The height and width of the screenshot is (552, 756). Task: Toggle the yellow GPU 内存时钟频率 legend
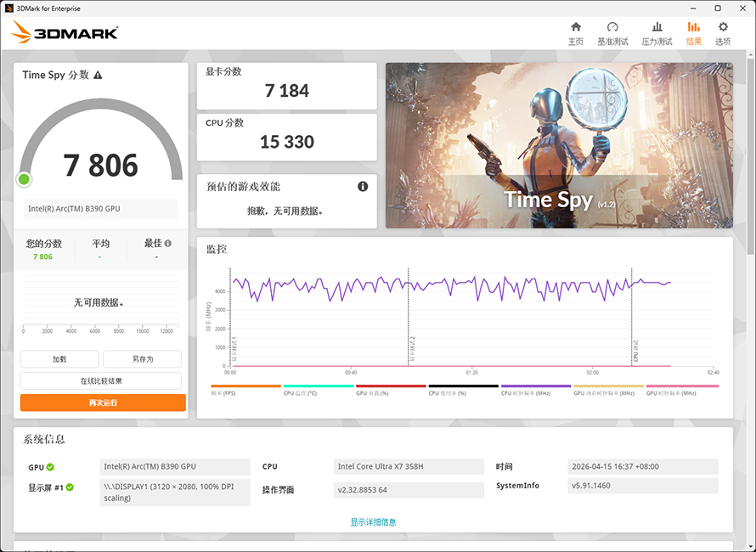pos(608,390)
